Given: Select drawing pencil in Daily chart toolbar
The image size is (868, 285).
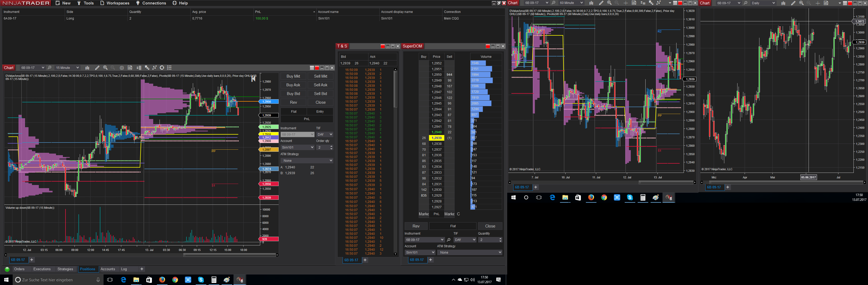Looking at the screenshot, I should pyautogui.click(x=793, y=3).
